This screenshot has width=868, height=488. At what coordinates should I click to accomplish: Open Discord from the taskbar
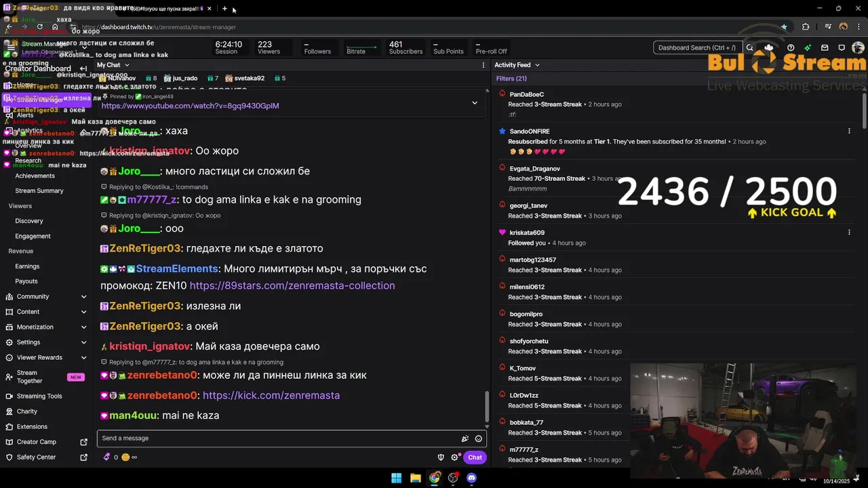(472, 478)
